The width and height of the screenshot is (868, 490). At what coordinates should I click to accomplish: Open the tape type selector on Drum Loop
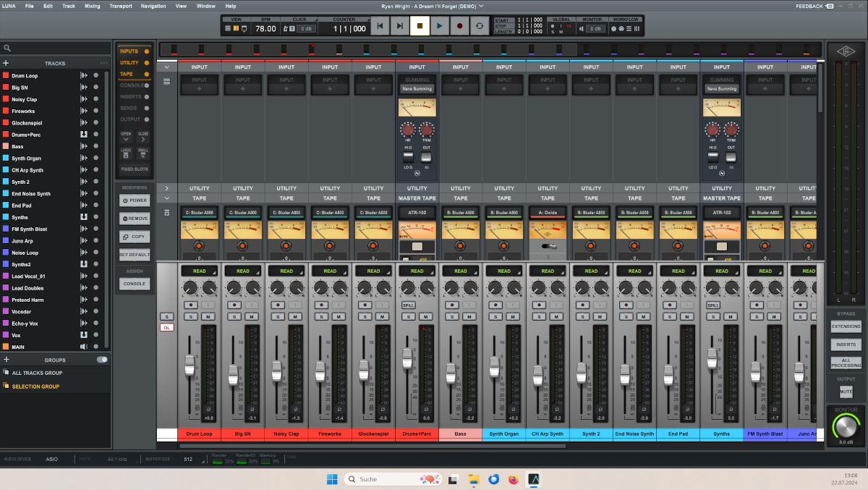tap(200, 213)
